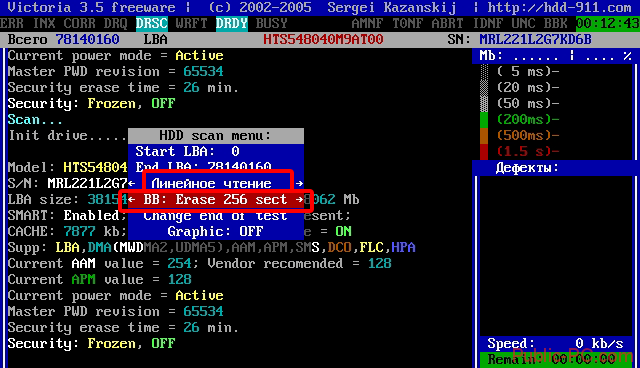Select the Change end of test entry
The height and width of the screenshot is (368, 640).
coord(216,215)
